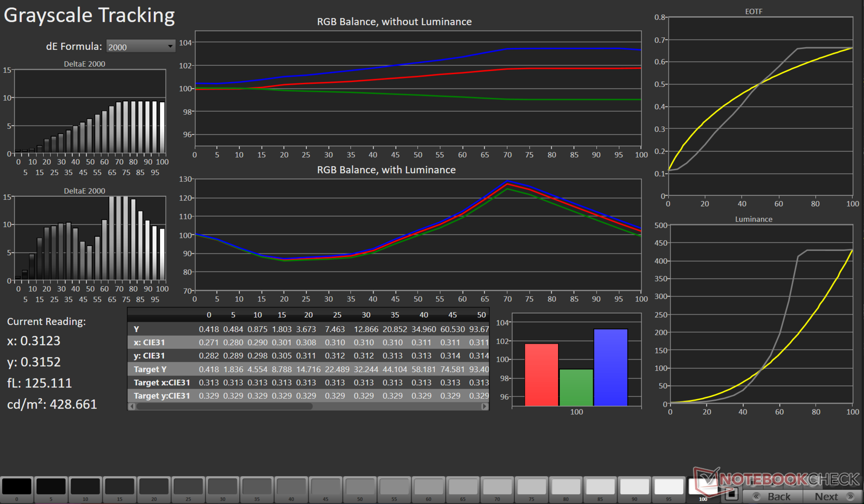Click the Target Y table row header
864x504 pixels.
150,369
